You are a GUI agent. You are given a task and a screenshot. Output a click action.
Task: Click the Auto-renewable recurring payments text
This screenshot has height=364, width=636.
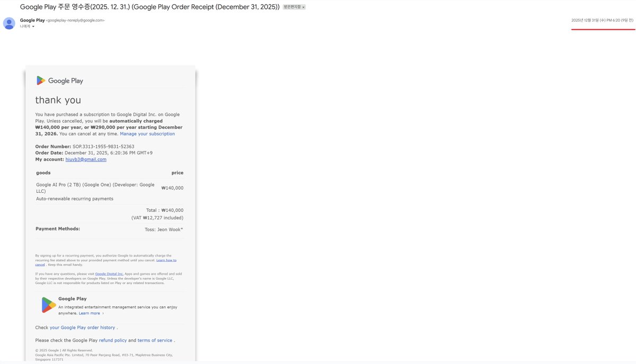click(x=75, y=199)
